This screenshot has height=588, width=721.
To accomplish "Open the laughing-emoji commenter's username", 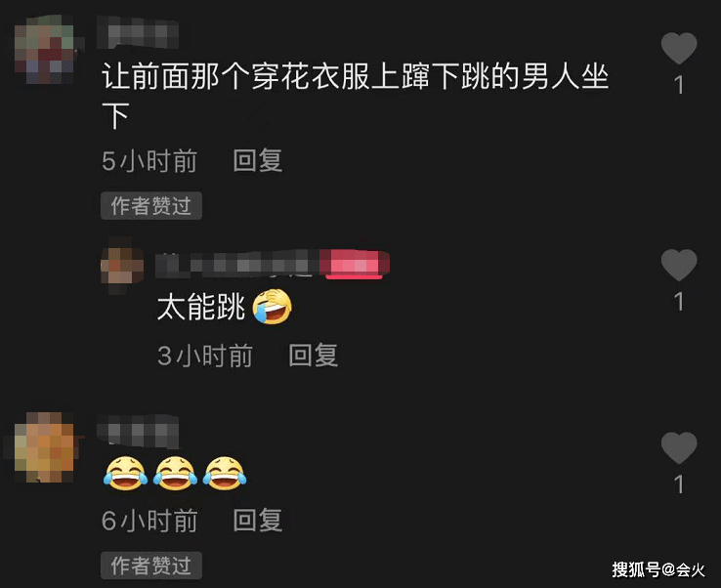I will tap(138, 431).
